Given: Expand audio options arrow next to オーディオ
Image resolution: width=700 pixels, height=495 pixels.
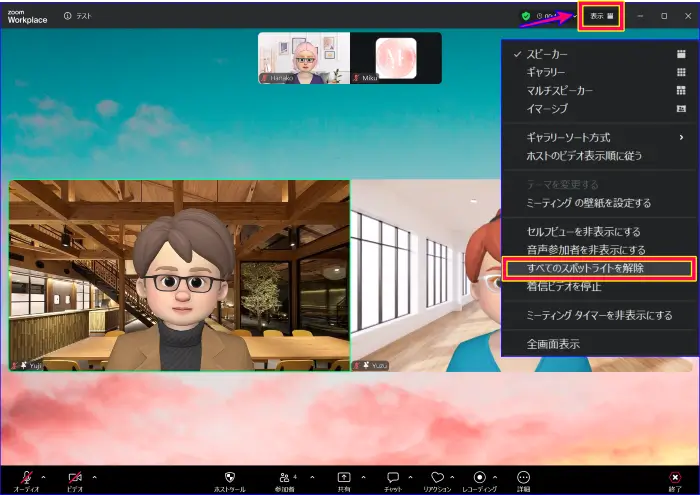Looking at the screenshot, I should pyautogui.click(x=43, y=477).
